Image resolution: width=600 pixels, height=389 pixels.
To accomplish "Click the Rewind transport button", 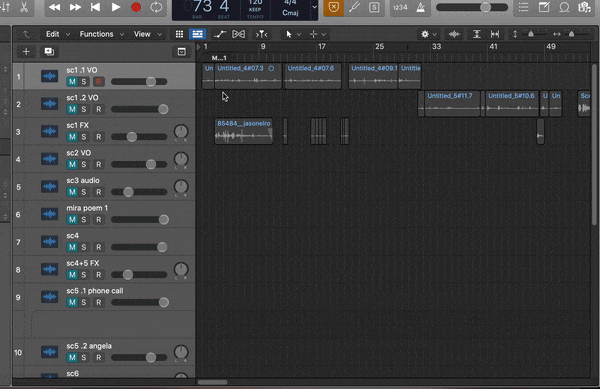I will pyautogui.click(x=55, y=7).
